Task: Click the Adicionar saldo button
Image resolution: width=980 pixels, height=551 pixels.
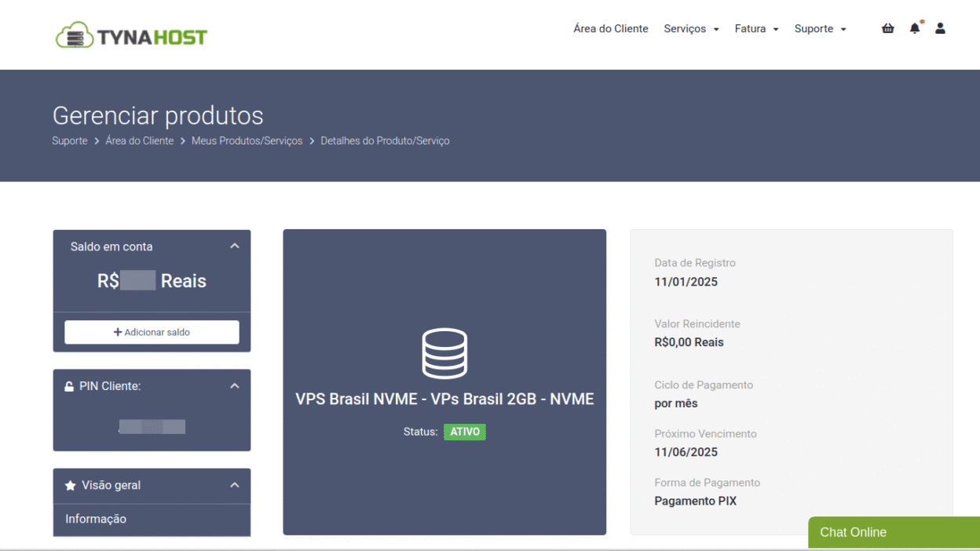Action: click(152, 332)
